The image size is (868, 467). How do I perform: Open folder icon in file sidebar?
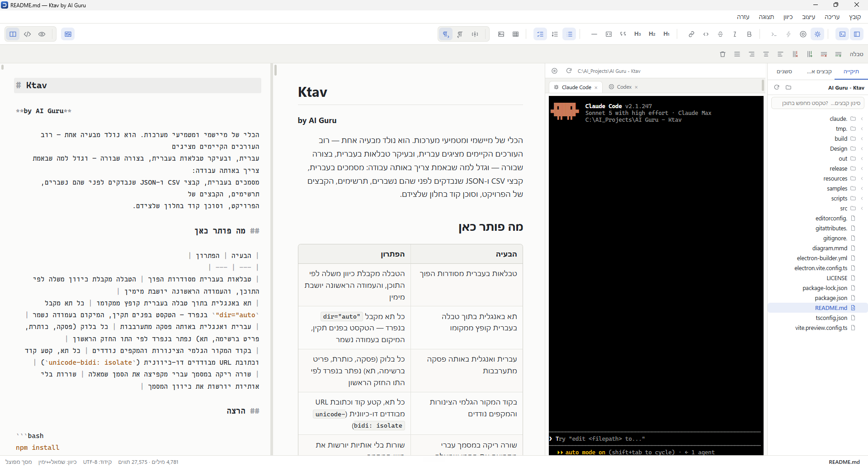(788, 87)
